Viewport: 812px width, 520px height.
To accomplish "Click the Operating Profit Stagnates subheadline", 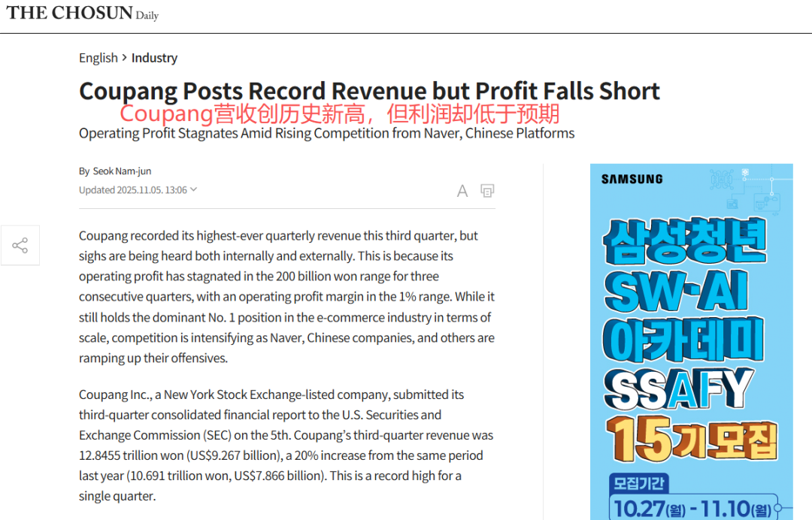I will (x=326, y=133).
